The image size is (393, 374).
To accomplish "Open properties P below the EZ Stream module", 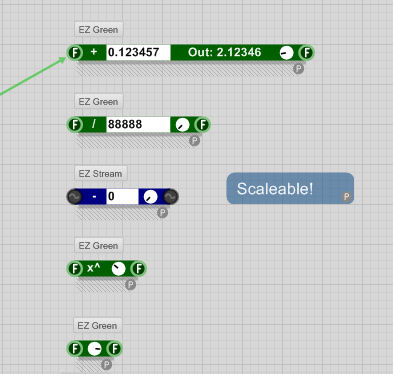I will 162,213.
